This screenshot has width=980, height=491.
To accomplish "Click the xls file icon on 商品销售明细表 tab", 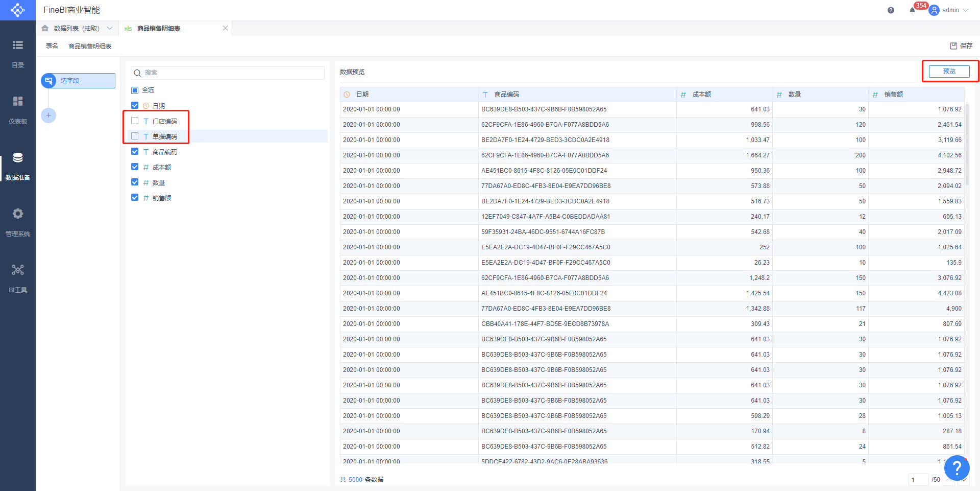I will click(128, 29).
